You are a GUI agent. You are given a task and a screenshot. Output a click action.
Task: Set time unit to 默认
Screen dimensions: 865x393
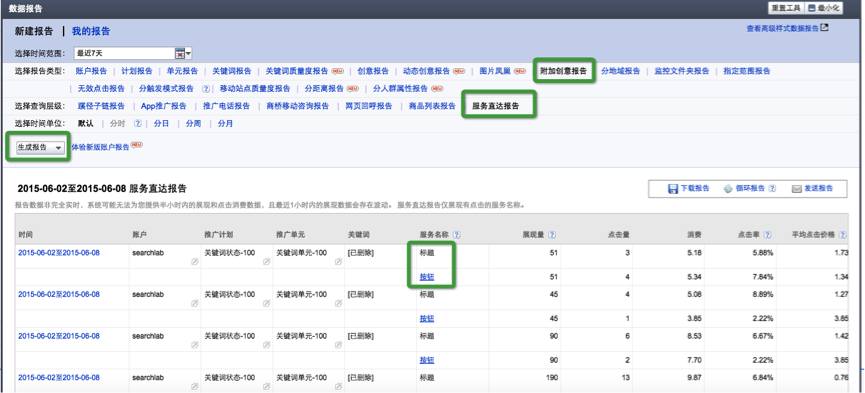coord(86,124)
